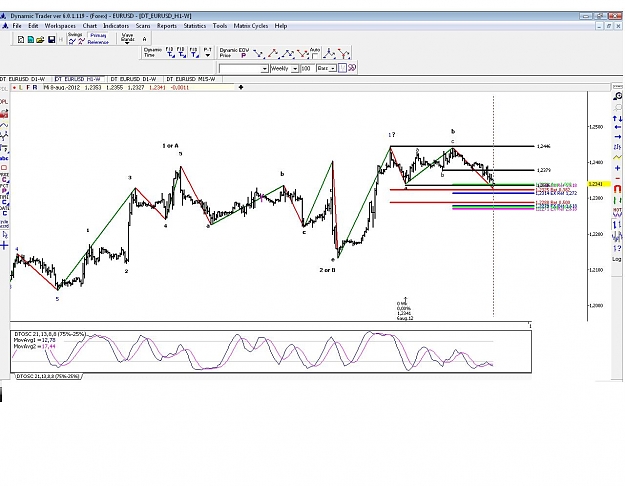This screenshot has height=486, width=625.
Task: Click the third Fib time T icon
Action: pyautogui.click(x=194, y=53)
